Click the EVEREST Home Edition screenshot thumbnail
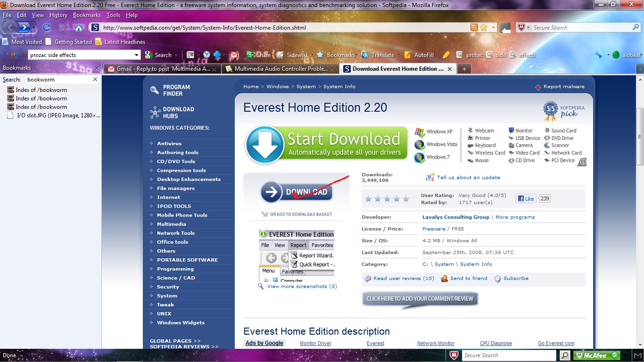The height and width of the screenshot is (362, 644). click(296, 255)
